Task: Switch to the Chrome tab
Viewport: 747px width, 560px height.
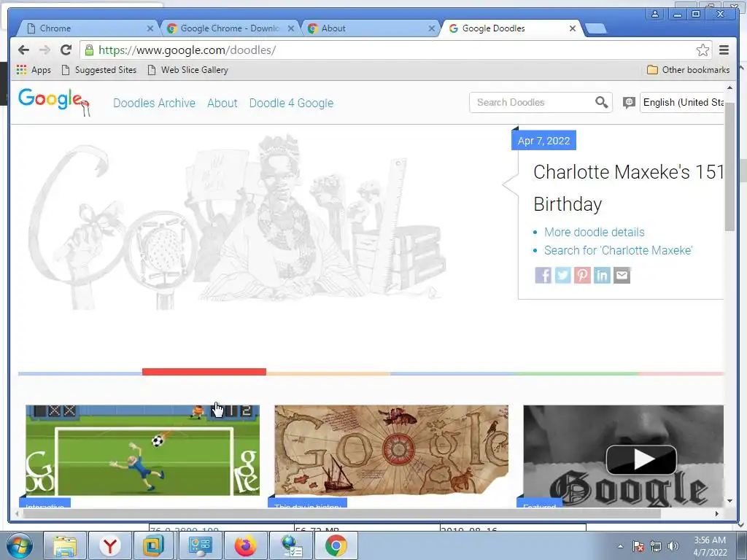Action: [88, 28]
